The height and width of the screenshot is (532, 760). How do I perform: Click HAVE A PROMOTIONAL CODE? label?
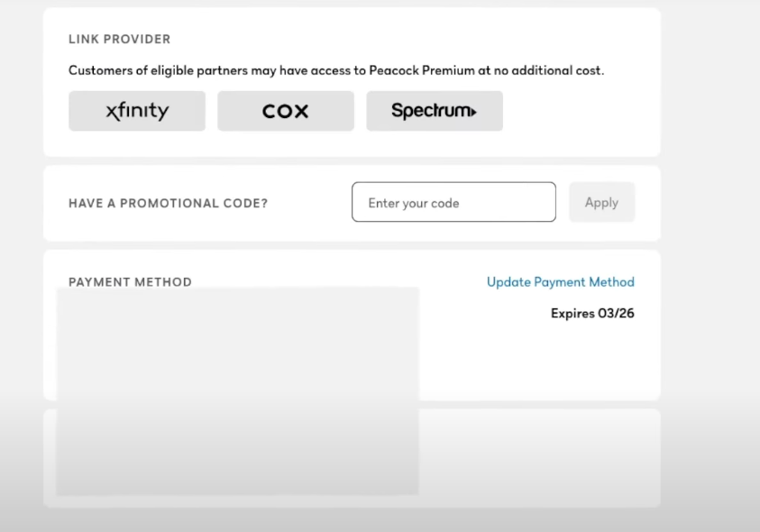point(168,203)
